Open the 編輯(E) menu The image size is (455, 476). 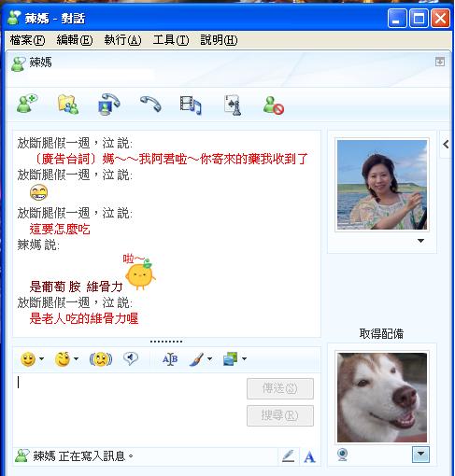tap(75, 40)
